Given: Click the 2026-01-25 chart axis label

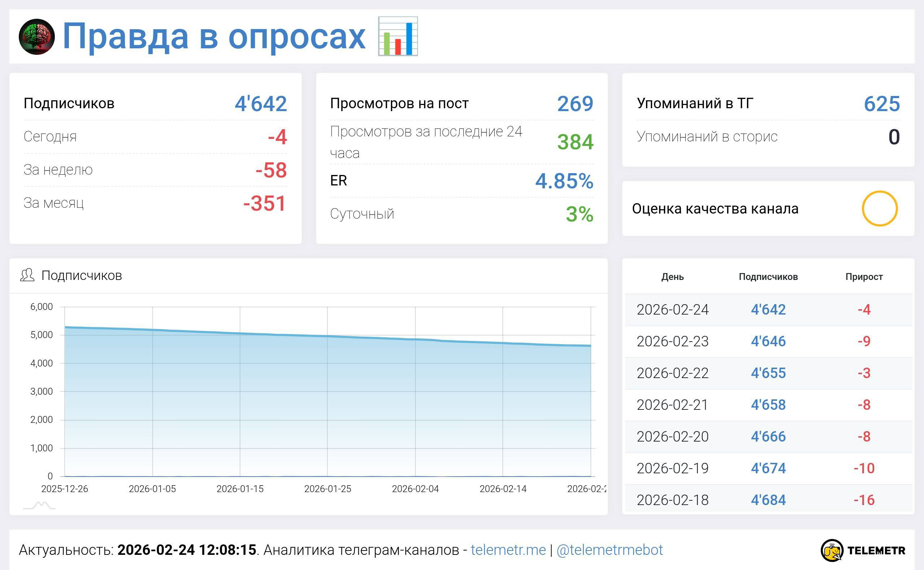Looking at the screenshot, I should point(327,489).
